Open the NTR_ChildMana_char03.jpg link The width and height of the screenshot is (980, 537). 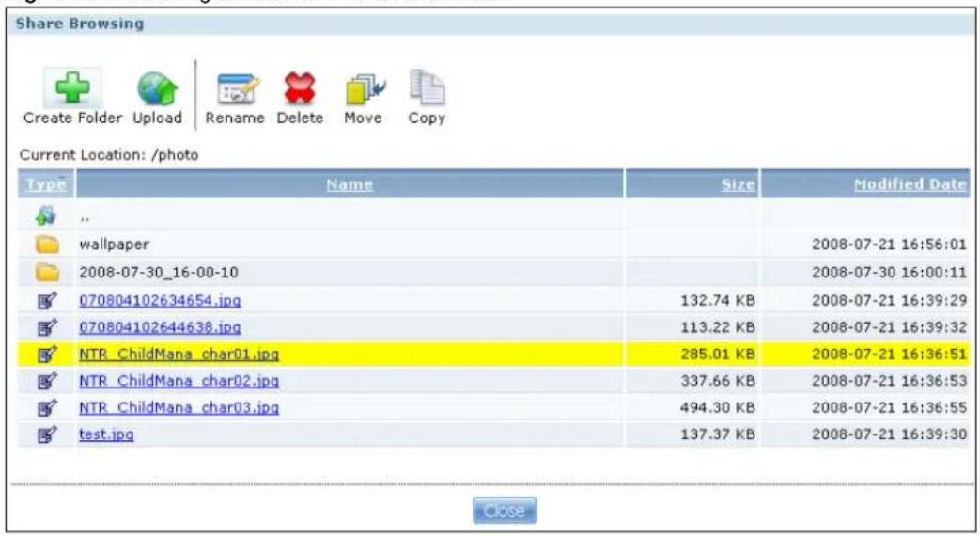tap(179, 407)
